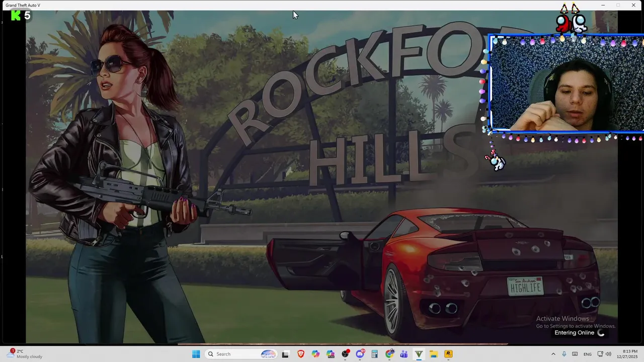The image size is (644, 362).
Task: Expand hidden system tray icons chevron
Action: pos(553,354)
